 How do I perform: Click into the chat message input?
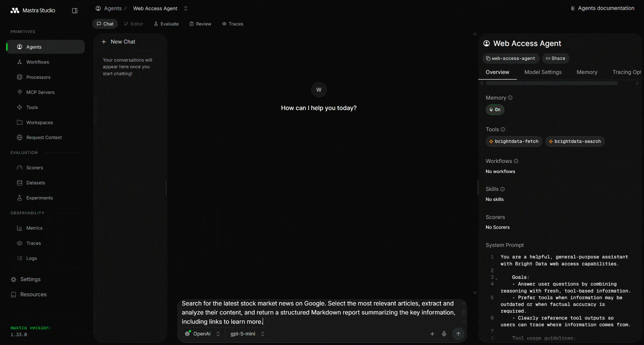(x=319, y=312)
